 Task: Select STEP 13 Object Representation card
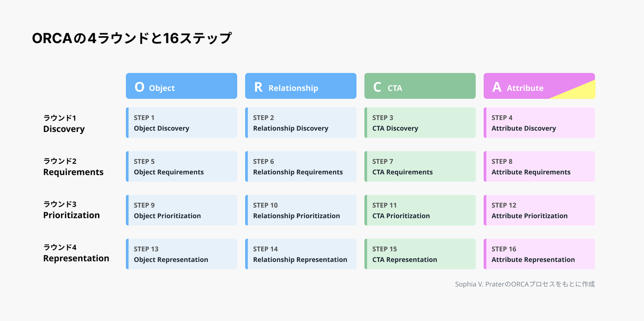(181, 254)
